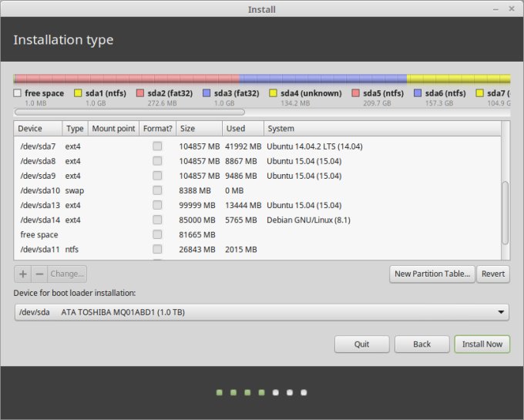Select the /dev/sda13 partition row
The image size is (524, 420).
click(x=257, y=205)
